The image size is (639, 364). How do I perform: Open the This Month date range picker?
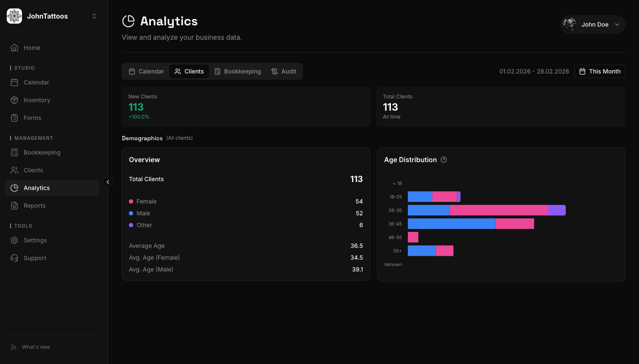pyautogui.click(x=600, y=71)
